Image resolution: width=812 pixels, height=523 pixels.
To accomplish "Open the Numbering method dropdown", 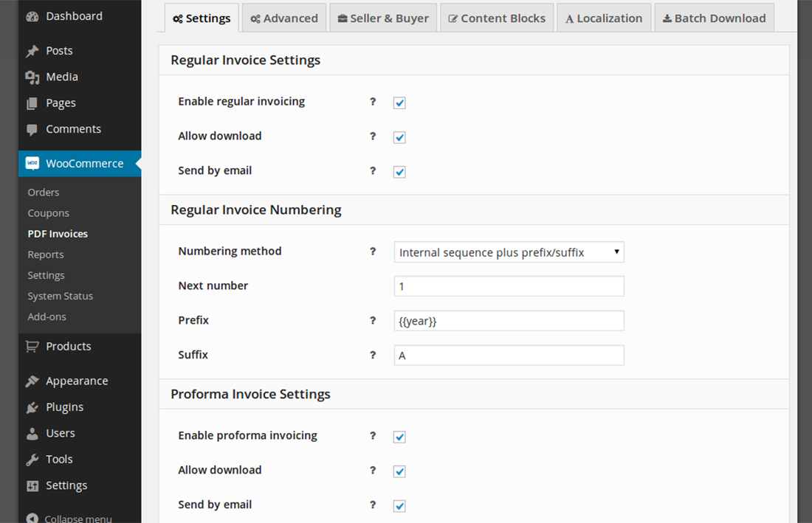I will pos(509,252).
